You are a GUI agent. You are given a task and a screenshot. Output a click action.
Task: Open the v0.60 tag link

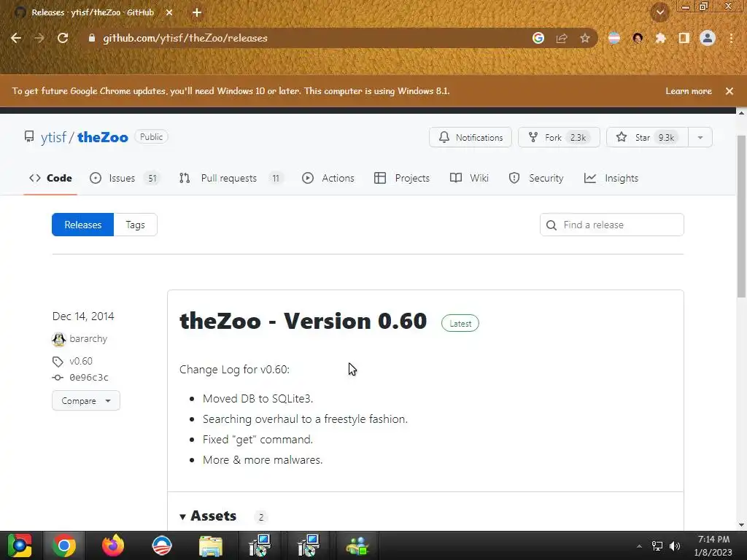pos(81,361)
